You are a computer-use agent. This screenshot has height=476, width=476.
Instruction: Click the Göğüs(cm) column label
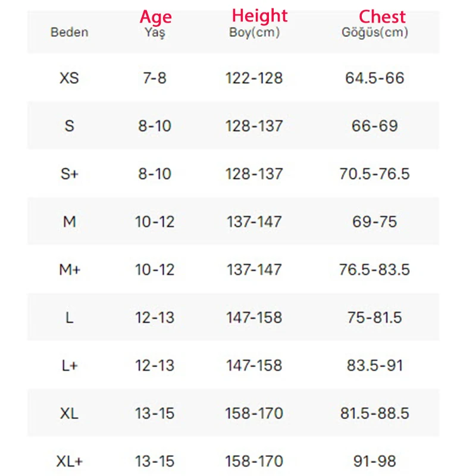pos(375,33)
